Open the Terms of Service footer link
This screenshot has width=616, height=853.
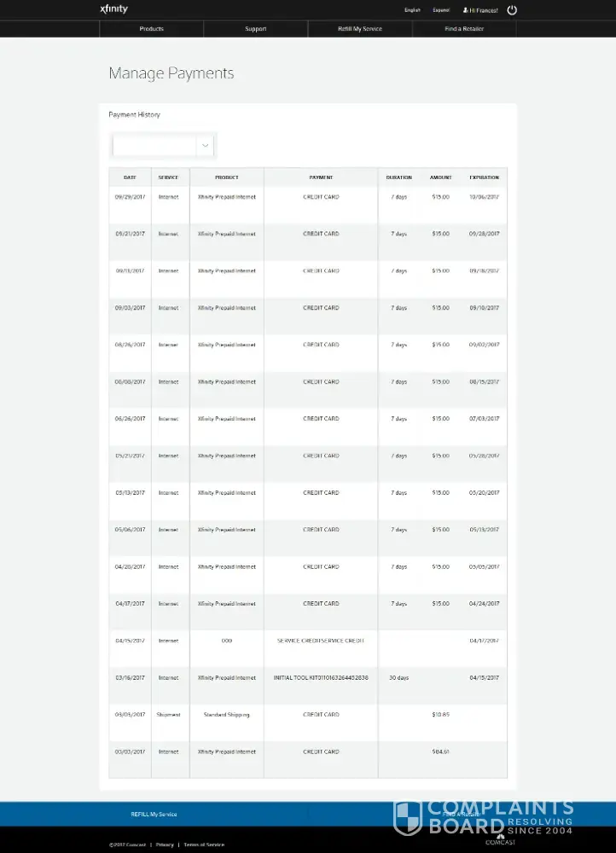tap(204, 844)
